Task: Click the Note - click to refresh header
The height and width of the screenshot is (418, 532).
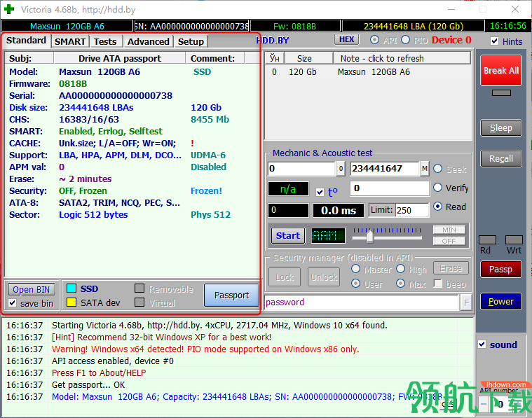Action: [x=402, y=58]
